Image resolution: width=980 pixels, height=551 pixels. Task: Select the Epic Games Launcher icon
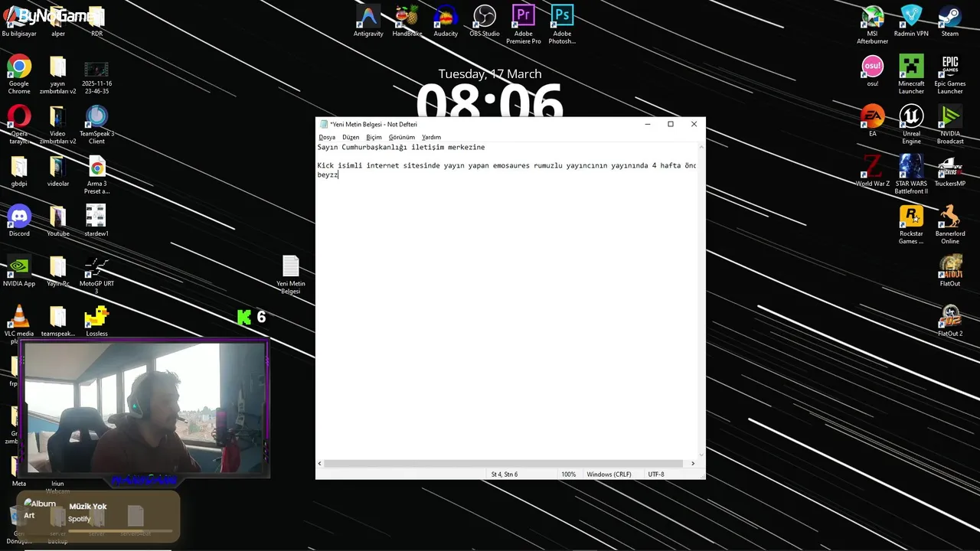coord(950,74)
